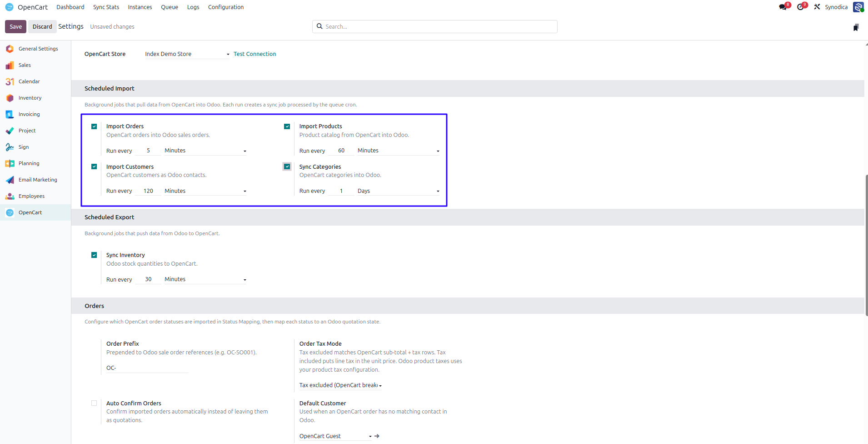The height and width of the screenshot is (444, 868).
Task: Click Sync Categories run every value field
Action: click(341, 191)
